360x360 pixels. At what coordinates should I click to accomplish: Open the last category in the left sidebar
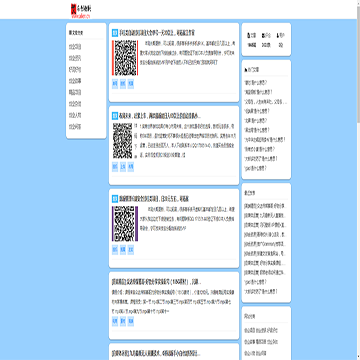pyautogui.click(x=75, y=127)
